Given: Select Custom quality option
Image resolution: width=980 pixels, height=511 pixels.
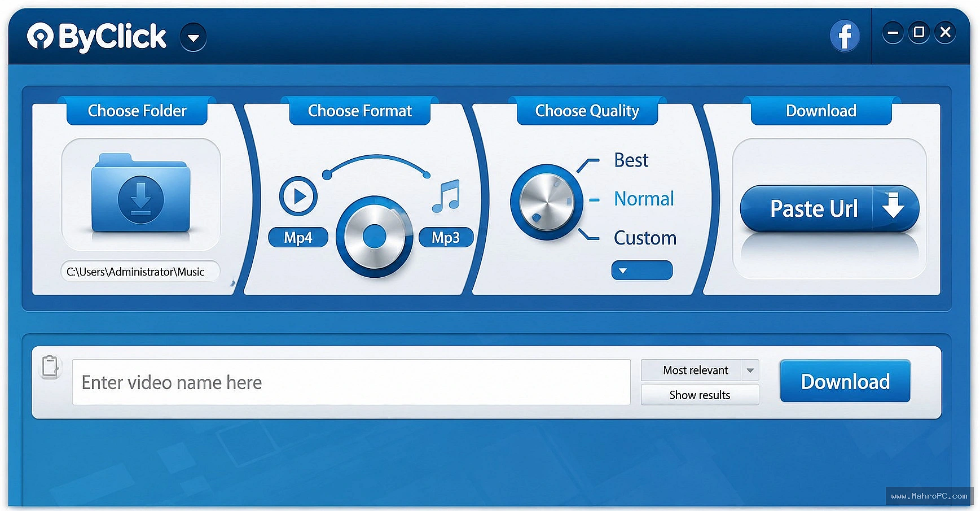Looking at the screenshot, I should pyautogui.click(x=645, y=238).
